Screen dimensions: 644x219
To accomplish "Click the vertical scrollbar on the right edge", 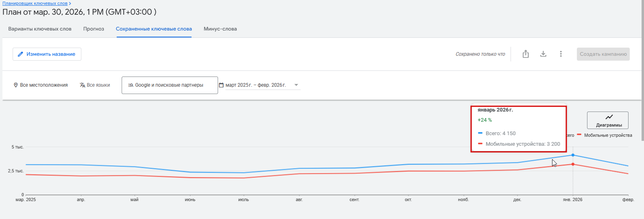I will pyautogui.click(x=642, y=69).
